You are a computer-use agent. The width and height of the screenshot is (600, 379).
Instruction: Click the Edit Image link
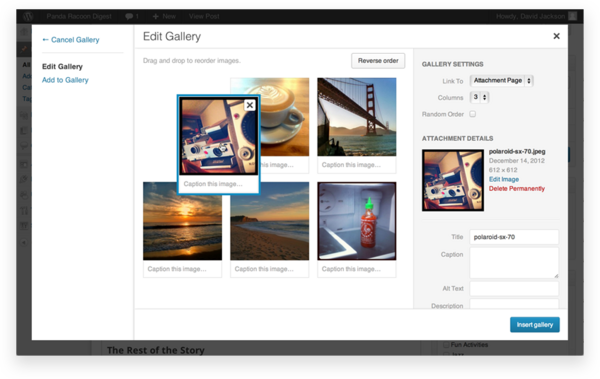pos(504,179)
